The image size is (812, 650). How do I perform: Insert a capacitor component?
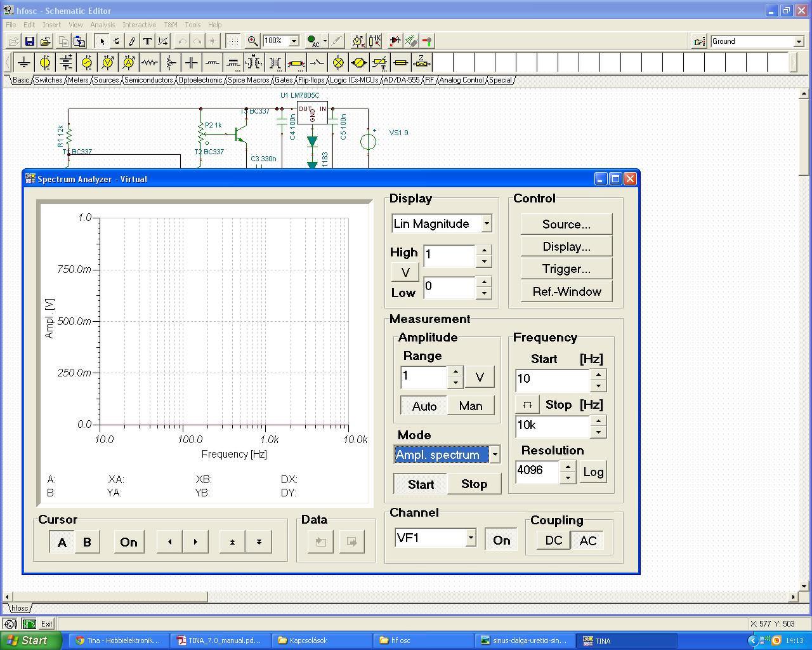point(192,62)
